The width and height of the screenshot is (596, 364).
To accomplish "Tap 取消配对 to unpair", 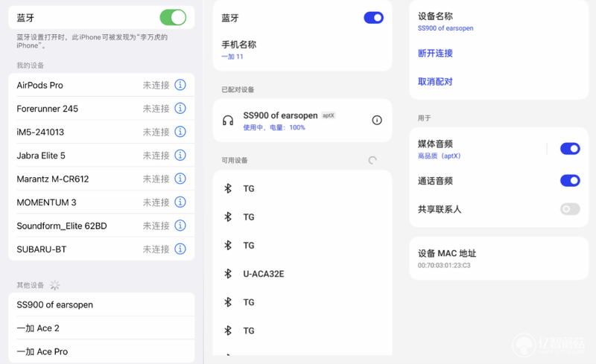I will point(435,82).
